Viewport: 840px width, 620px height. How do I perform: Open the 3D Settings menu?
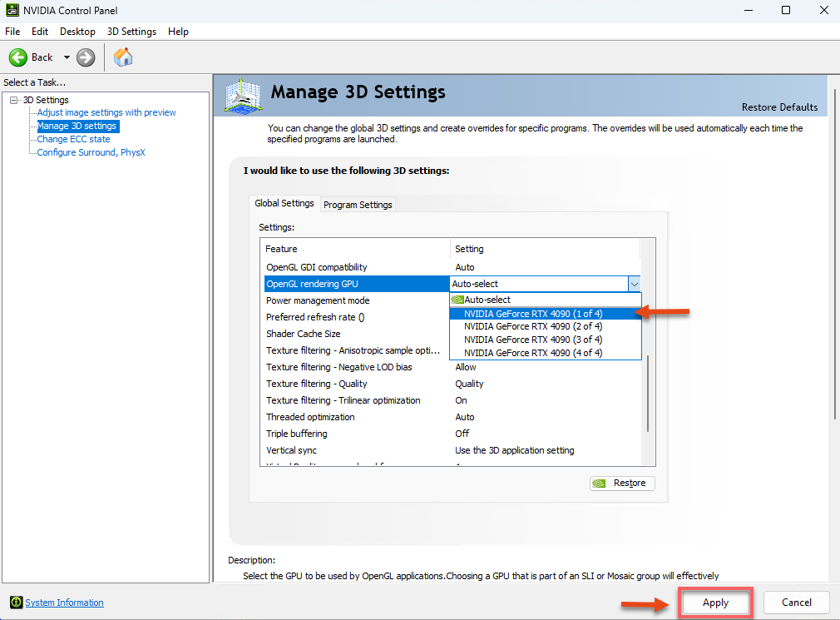131,32
